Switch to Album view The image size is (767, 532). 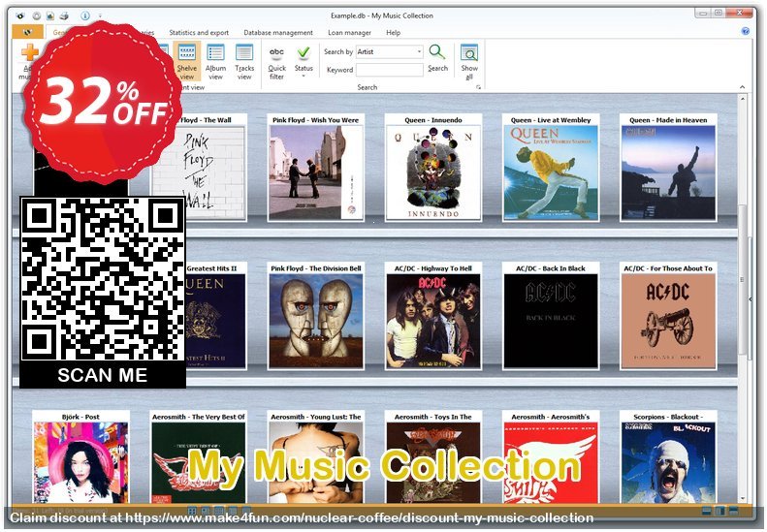tap(215, 62)
